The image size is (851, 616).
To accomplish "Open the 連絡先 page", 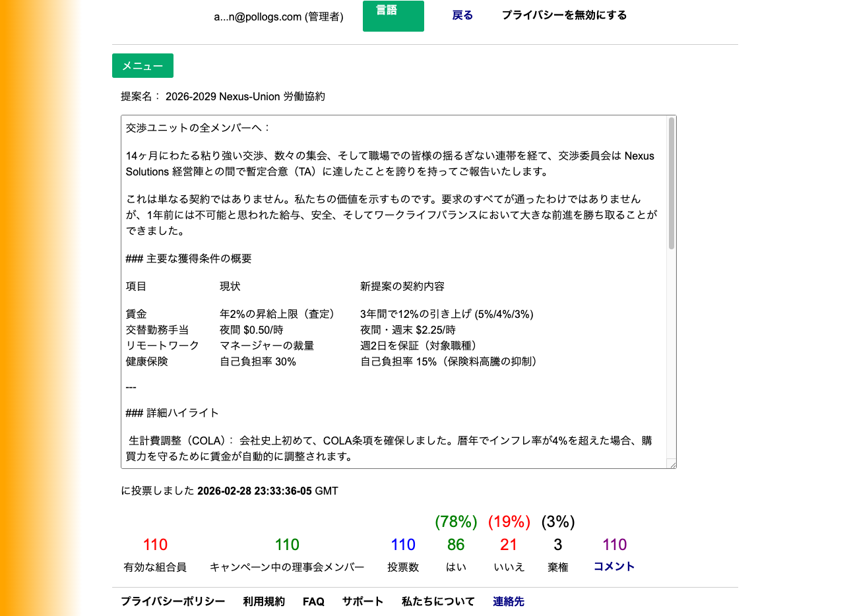I will click(x=508, y=601).
